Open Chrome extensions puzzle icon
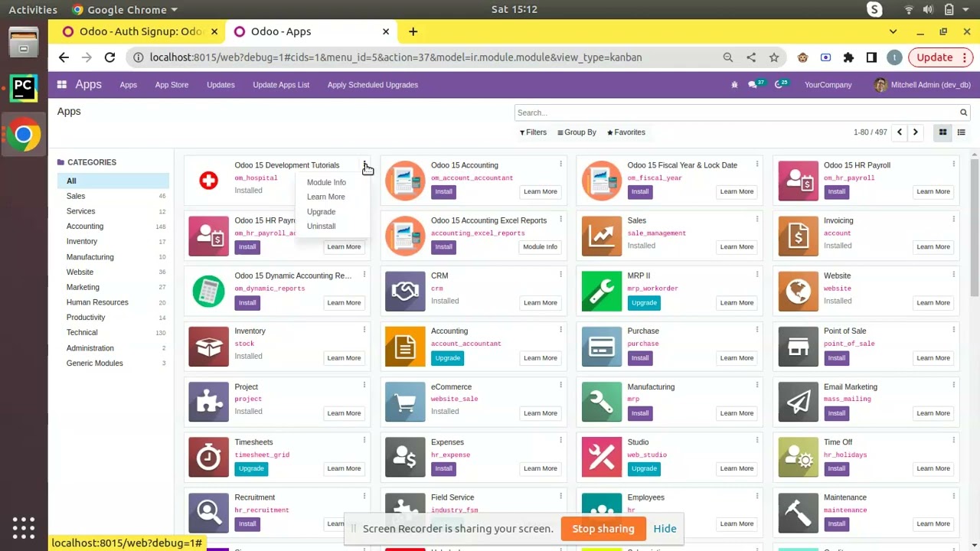The image size is (980, 551). (x=848, y=57)
